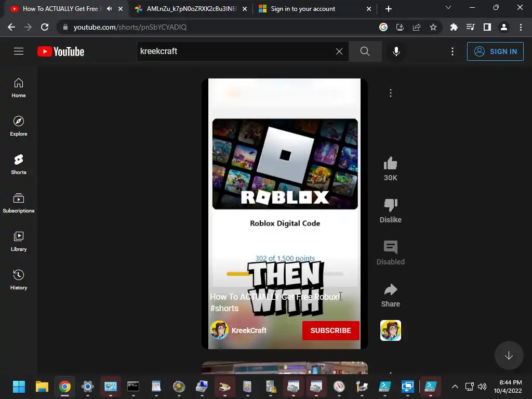Open the short's three-dot options menu
The image size is (532, 399).
(x=391, y=93)
